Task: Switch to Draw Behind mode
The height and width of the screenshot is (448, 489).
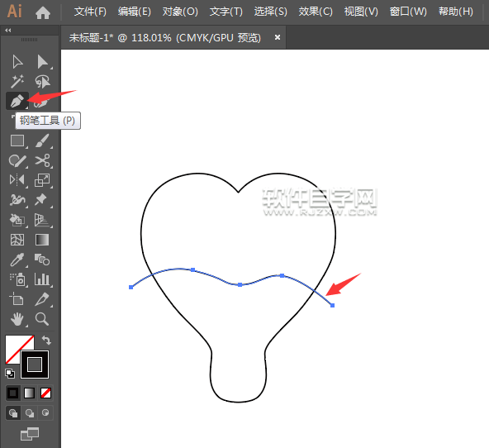Action: point(30,413)
